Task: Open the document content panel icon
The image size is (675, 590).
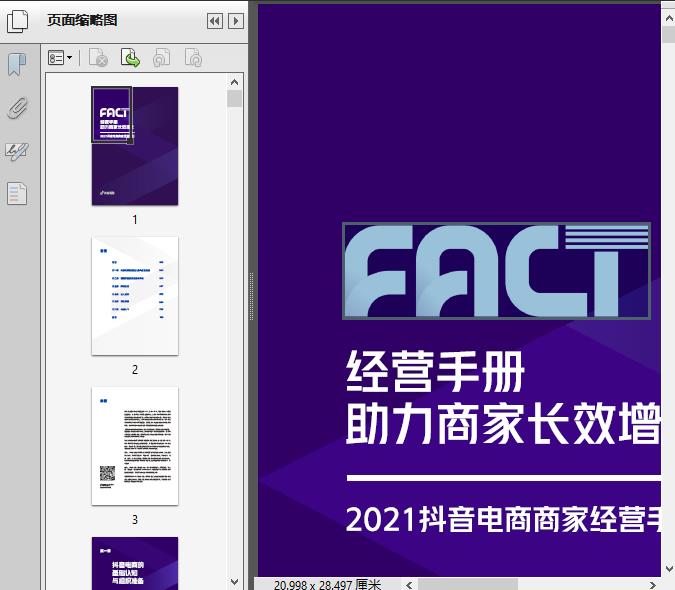Action: tap(17, 194)
